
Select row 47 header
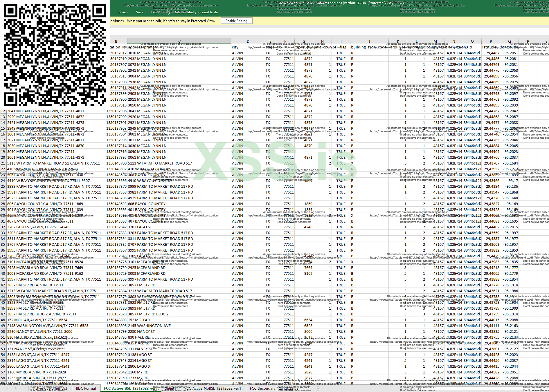click(x=3, y=314)
